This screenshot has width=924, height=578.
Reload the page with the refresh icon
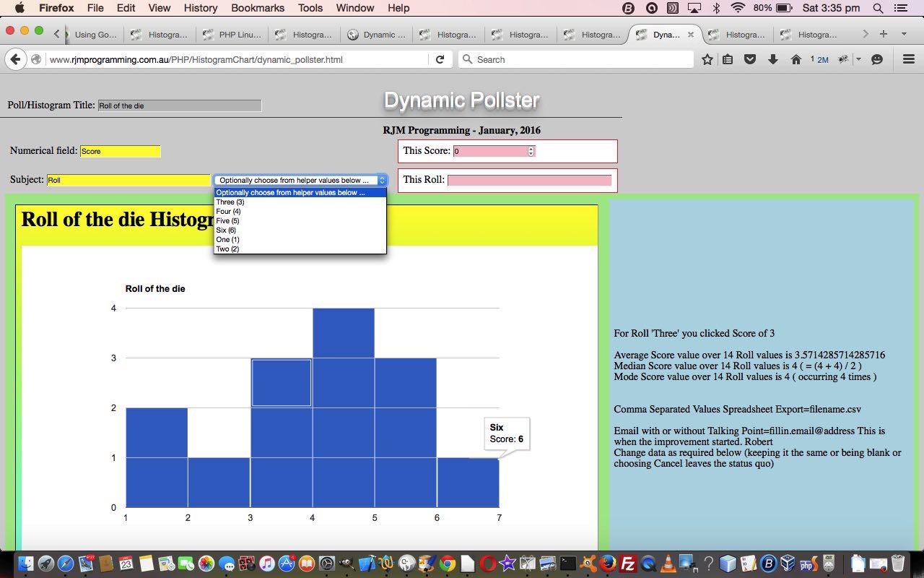click(x=440, y=59)
